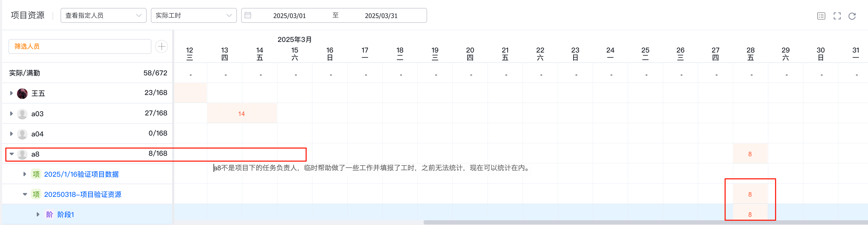Open the 2025/1/16验证项目数据 link
The image size is (868, 225).
pos(81,174)
